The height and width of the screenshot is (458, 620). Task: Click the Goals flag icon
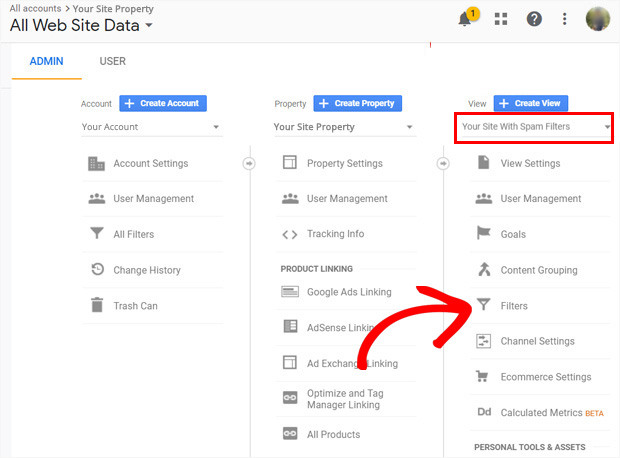click(483, 234)
